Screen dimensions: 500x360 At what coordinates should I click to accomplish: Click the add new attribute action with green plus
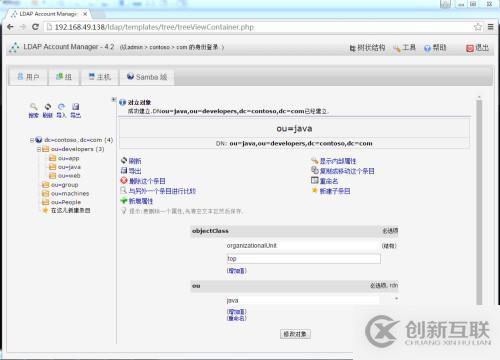tap(137, 201)
